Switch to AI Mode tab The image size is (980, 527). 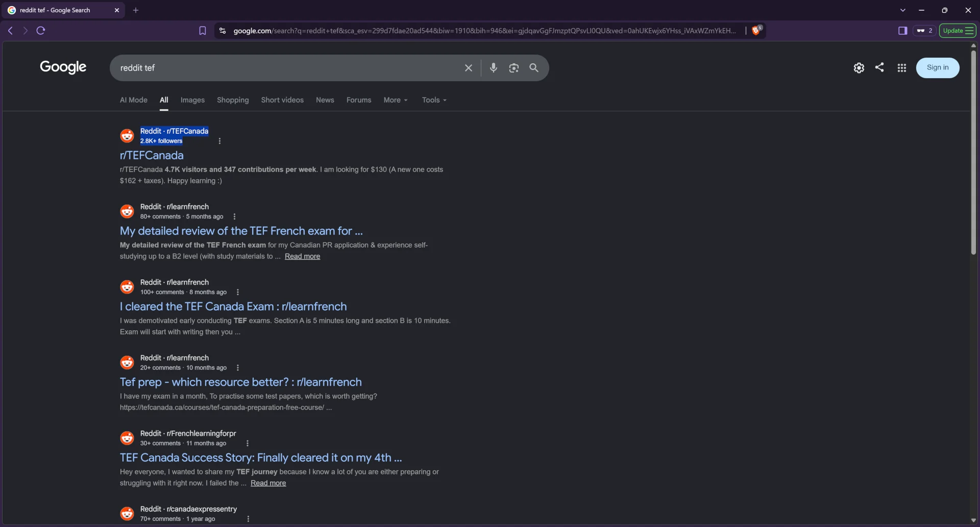pyautogui.click(x=134, y=100)
